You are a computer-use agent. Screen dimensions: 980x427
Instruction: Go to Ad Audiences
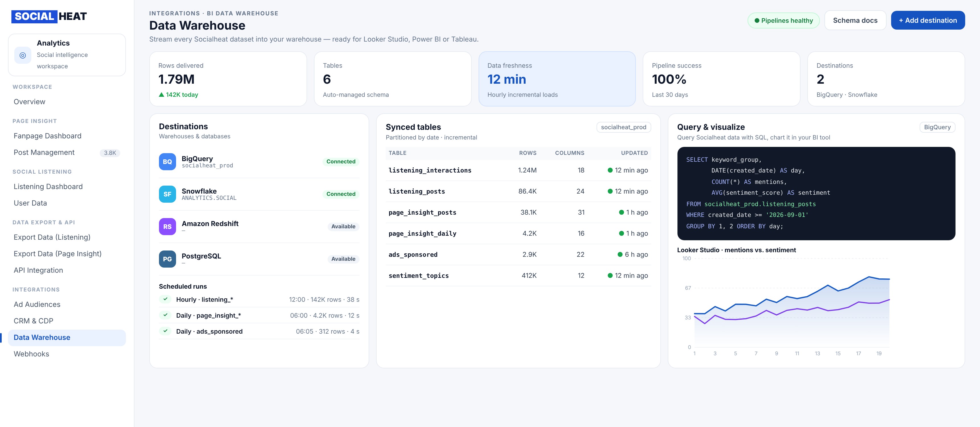(67, 305)
